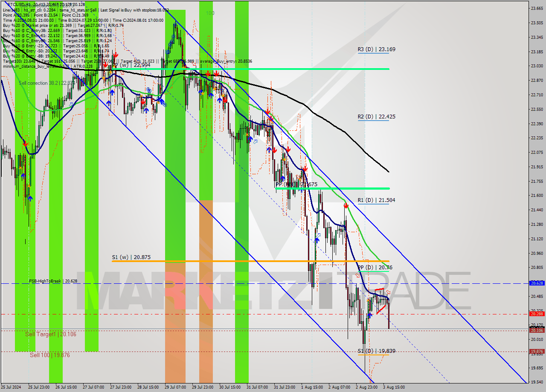Select the S1 (D) | 19.839 support label
Screen dimensions: 546x392
376,351
